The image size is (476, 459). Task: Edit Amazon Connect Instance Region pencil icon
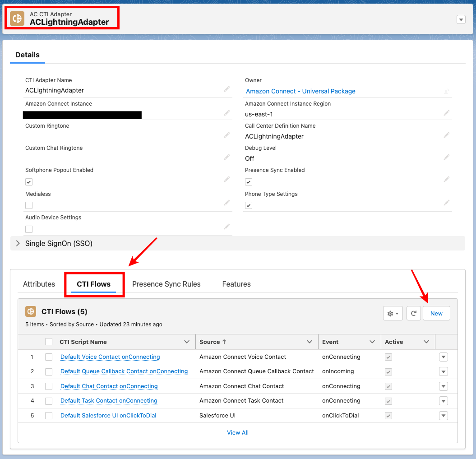tap(446, 113)
